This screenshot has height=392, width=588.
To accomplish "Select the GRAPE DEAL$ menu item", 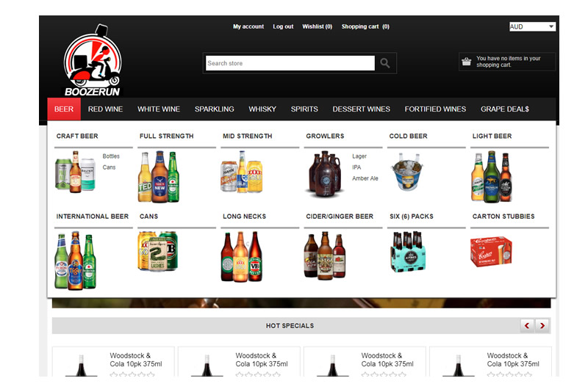I will (x=505, y=109).
